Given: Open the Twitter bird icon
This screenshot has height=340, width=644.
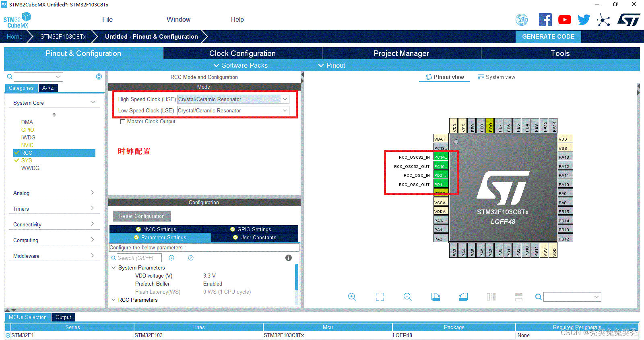Looking at the screenshot, I should 584,20.
